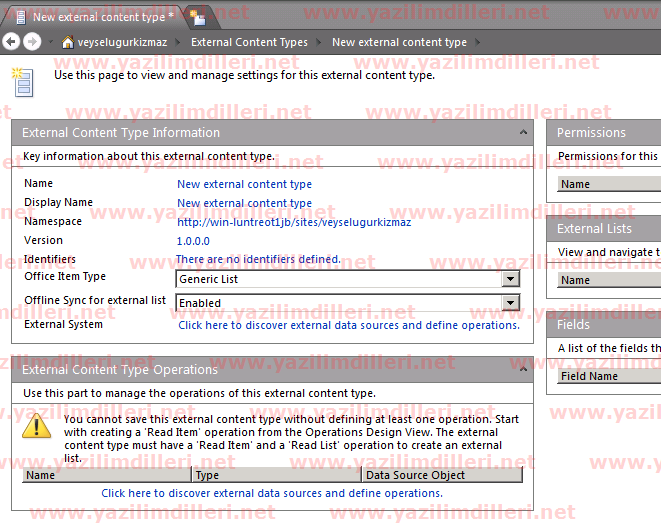Open the new tab icon button
661x530 pixels.
click(198, 16)
